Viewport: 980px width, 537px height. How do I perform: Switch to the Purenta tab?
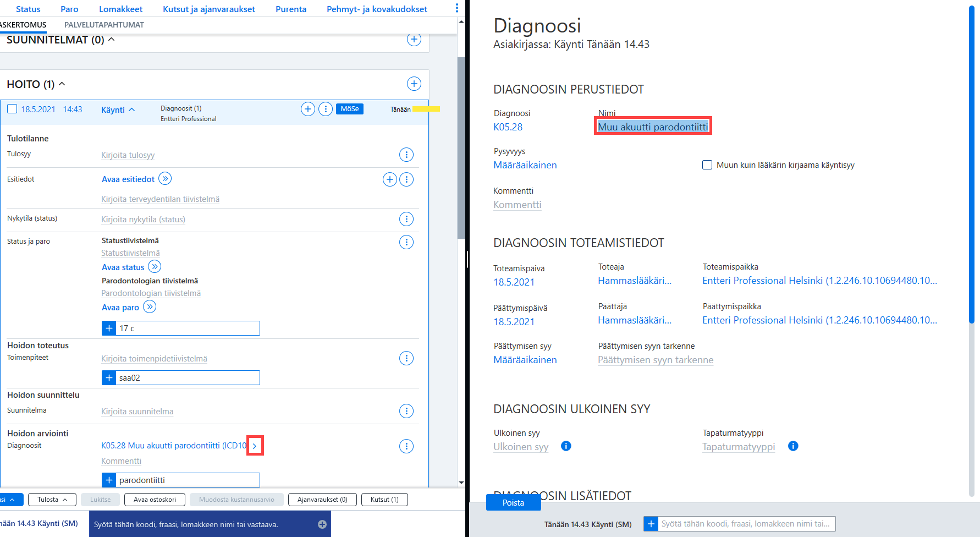pyautogui.click(x=291, y=9)
